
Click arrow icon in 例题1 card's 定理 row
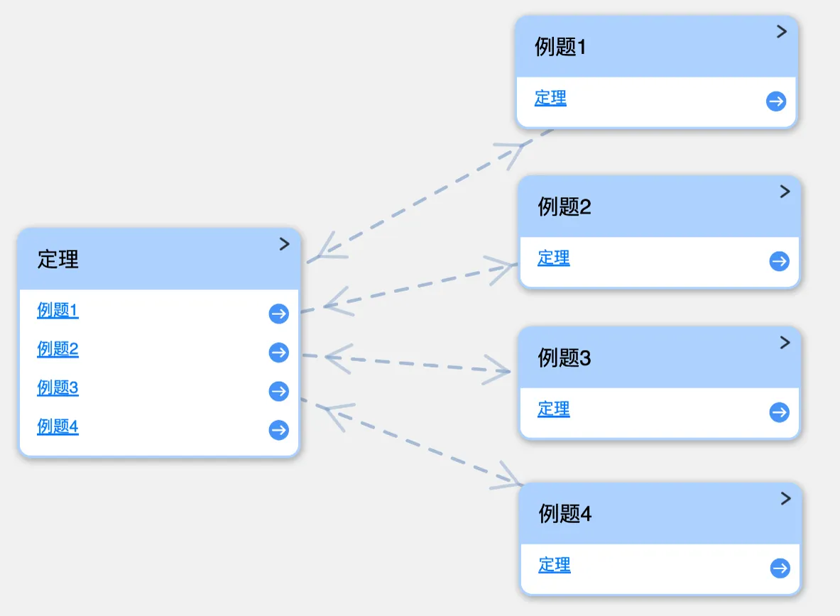tap(775, 101)
